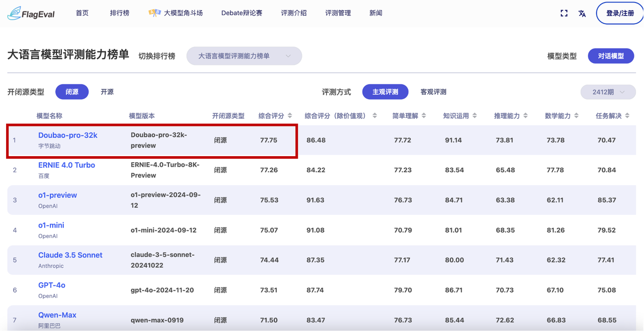This screenshot has width=644, height=331.
Task: Click the 对话模型 type button
Action: (611, 56)
